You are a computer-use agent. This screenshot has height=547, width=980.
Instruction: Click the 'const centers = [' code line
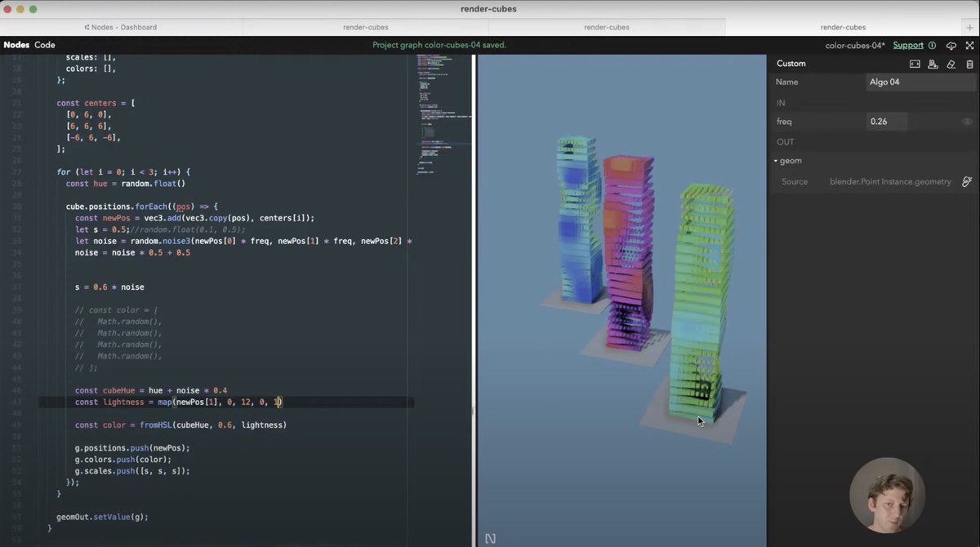click(x=96, y=104)
